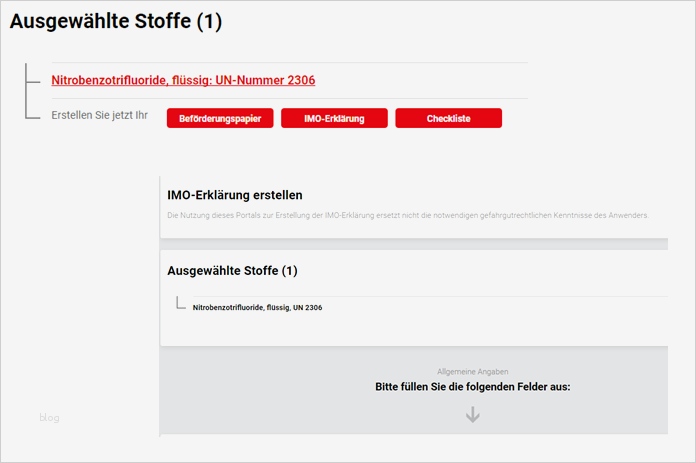The height and width of the screenshot is (463, 696).
Task: Click the "Erstellen Sie jetzt Ihr" text
Action: click(99, 116)
